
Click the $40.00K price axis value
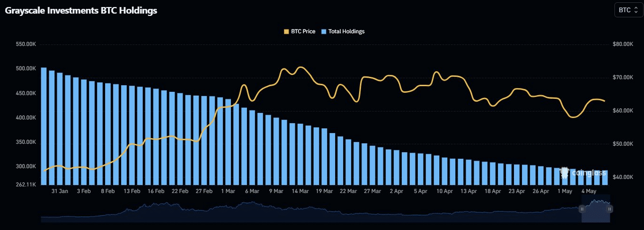623,177
